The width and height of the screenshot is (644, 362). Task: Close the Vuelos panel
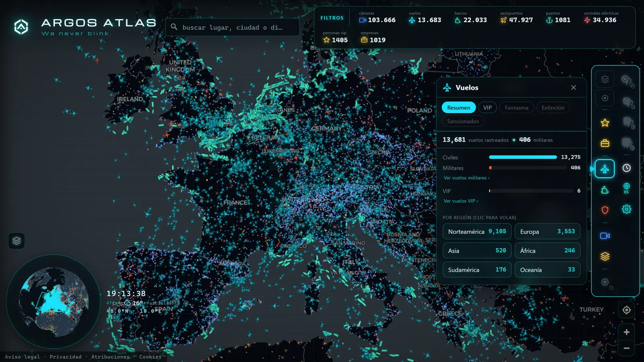coord(574,88)
